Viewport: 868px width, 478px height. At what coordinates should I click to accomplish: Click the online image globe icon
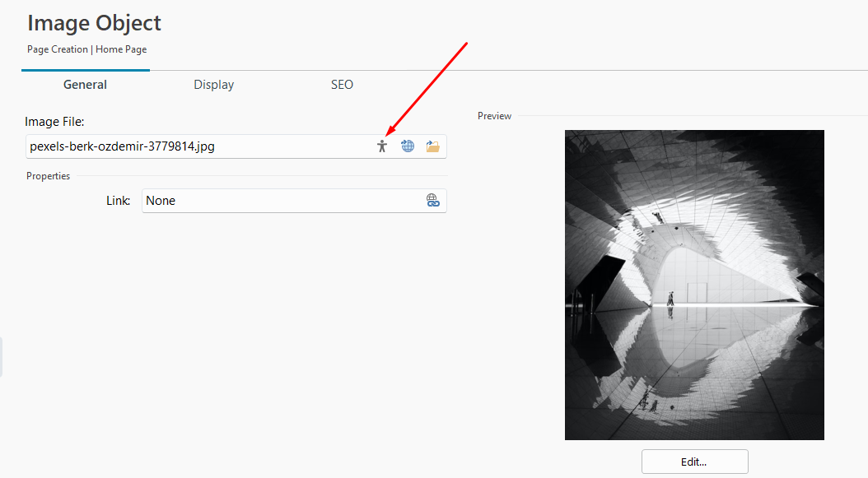point(408,146)
